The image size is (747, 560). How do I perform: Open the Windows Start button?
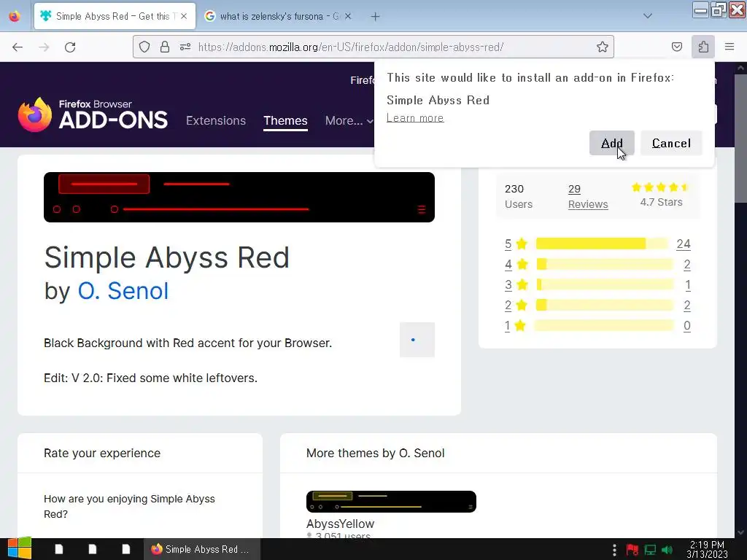[x=19, y=549]
